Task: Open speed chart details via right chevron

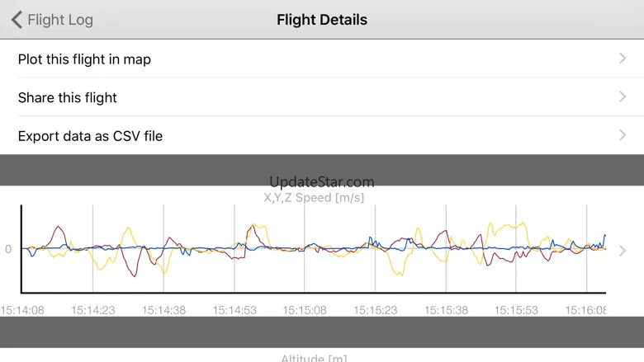Action: (x=623, y=251)
